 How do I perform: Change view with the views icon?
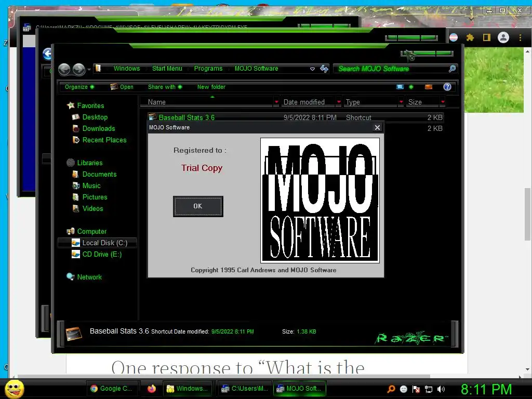coord(400,87)
